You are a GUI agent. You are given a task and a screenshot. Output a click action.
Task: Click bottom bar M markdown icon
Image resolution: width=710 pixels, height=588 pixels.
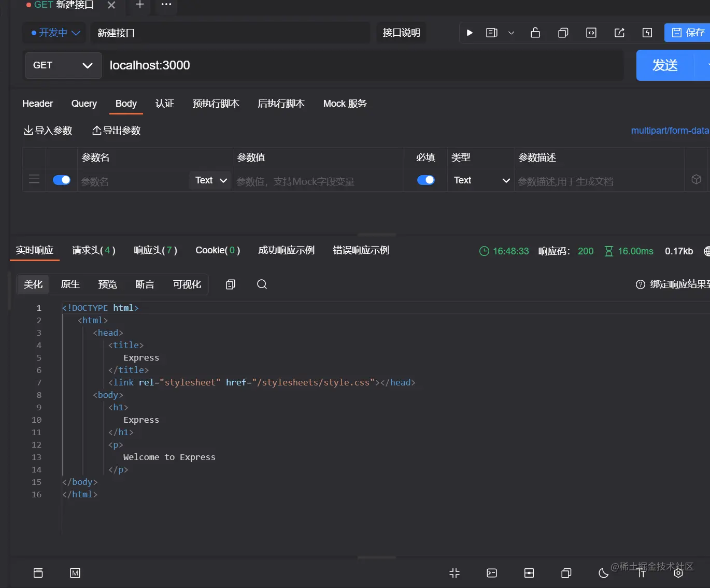75,573
